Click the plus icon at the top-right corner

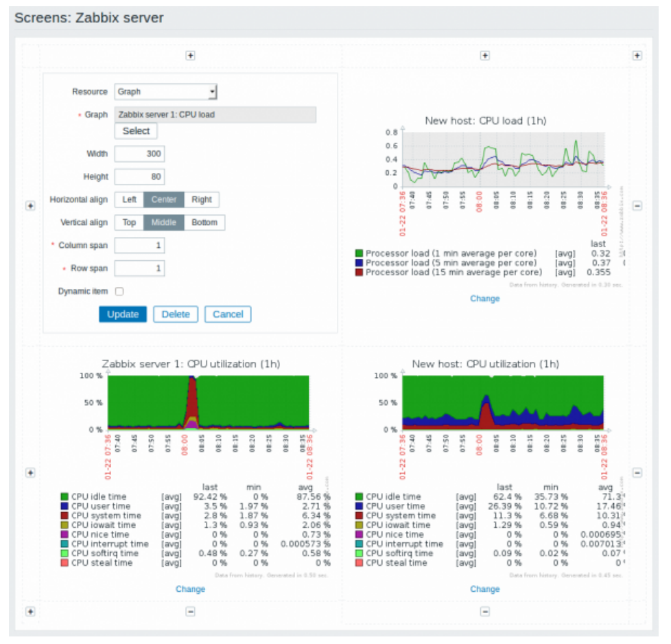click(637, 56)
